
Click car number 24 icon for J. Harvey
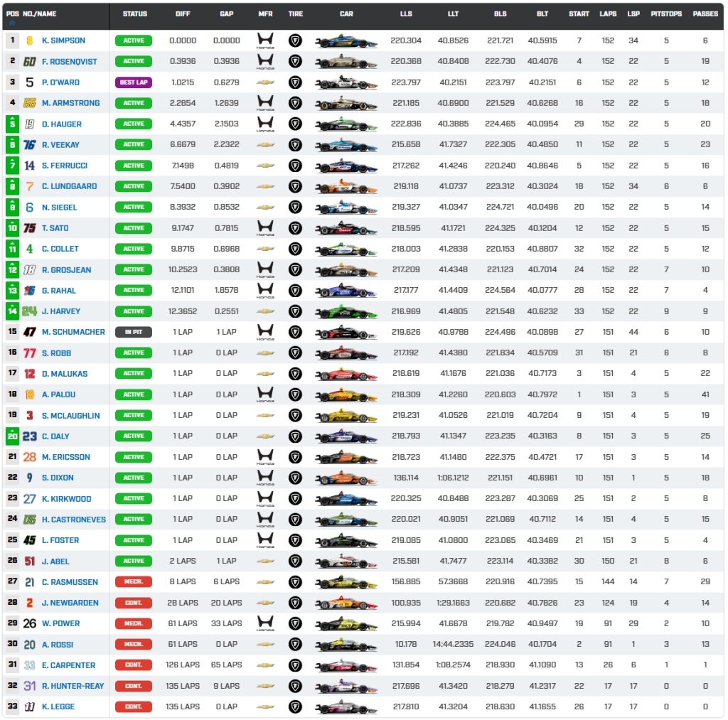click(x=30, y=311)
